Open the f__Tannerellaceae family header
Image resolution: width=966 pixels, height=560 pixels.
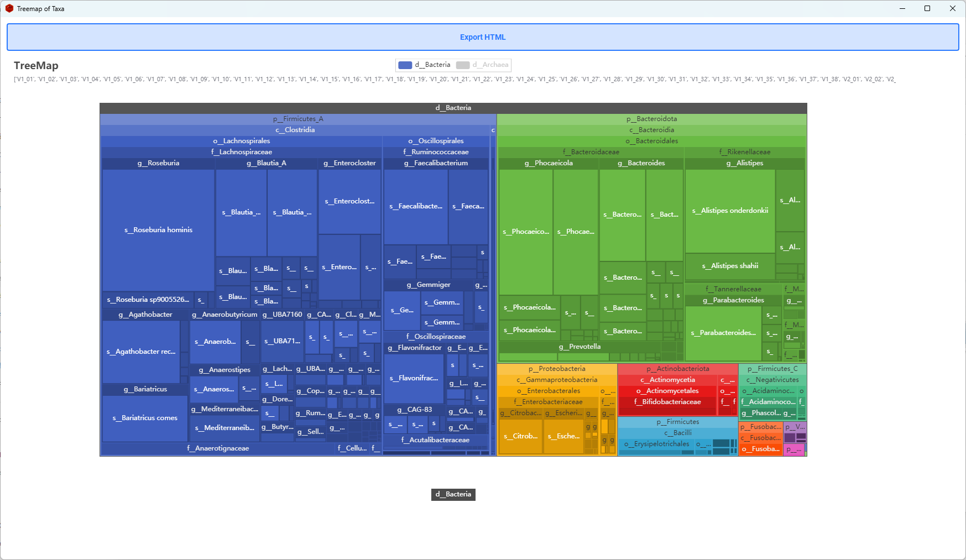coord(734,289)
